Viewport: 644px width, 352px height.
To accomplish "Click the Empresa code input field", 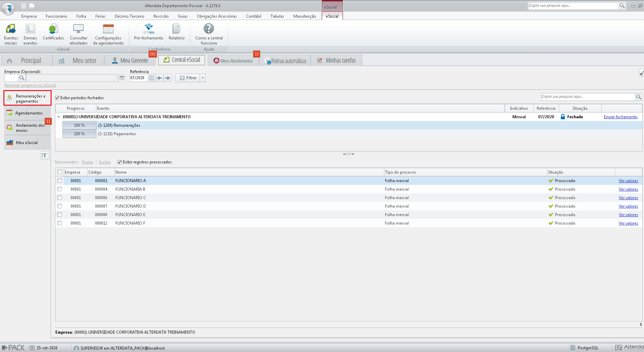I will [x=11, y=78].
